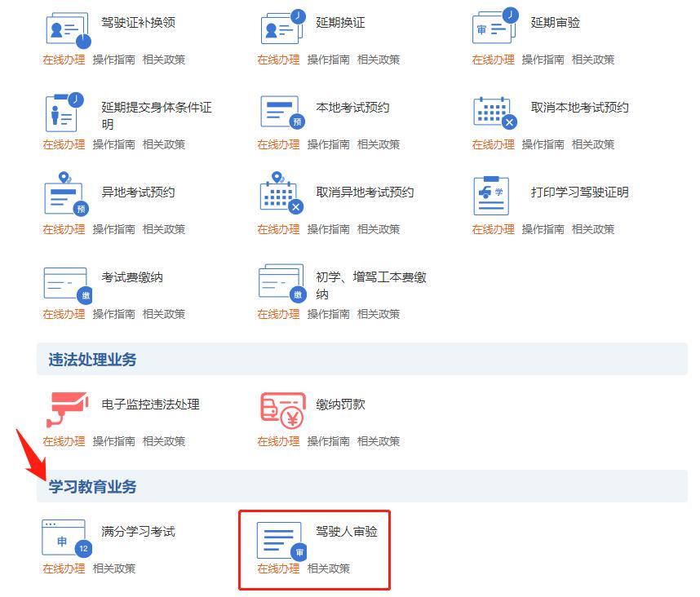Click the 电子监控违法处理 camera icon

point(67,406)
